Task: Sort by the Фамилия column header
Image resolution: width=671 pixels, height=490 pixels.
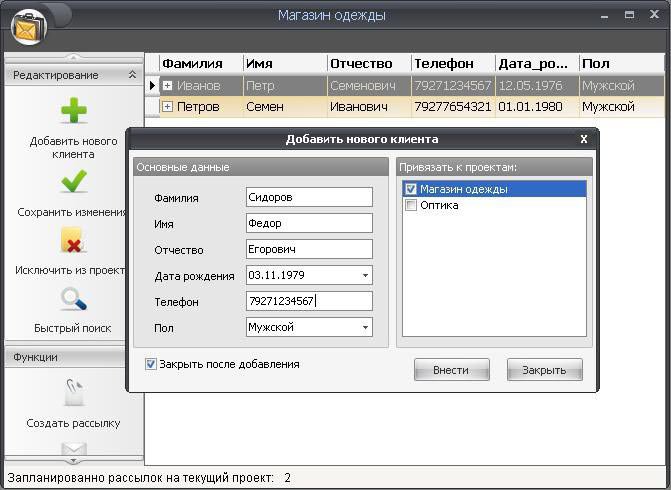Action: pyautogui.click(x=202, y=64)
